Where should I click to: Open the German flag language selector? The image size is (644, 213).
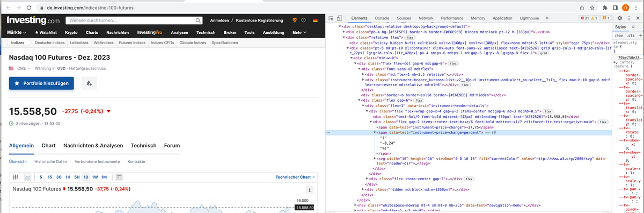point(314,20)
